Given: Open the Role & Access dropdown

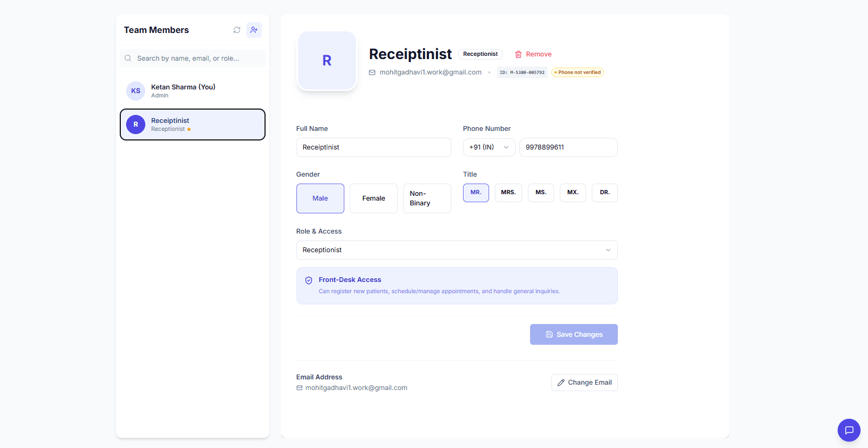Looking at the screenshot, I should pos(457,250).
